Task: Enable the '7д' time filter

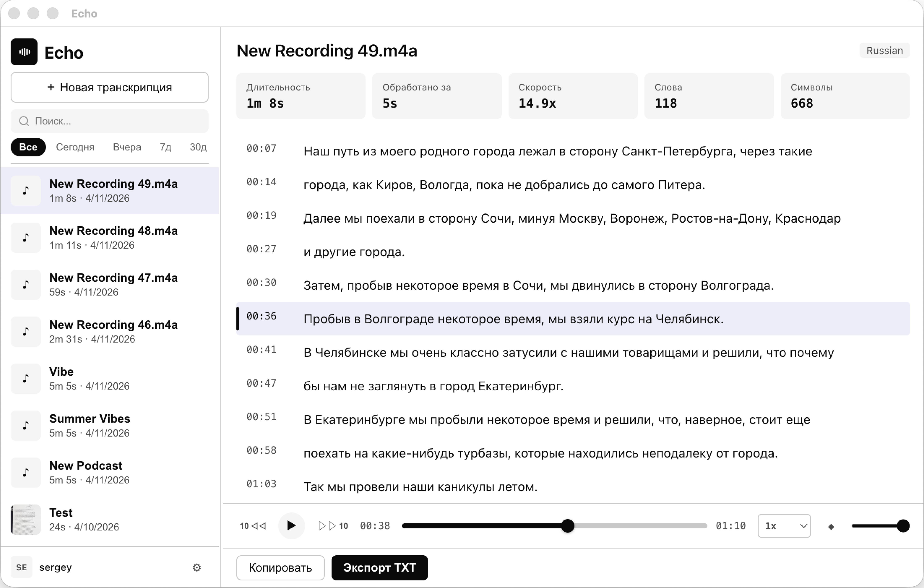Action: (x=165, y=147)
